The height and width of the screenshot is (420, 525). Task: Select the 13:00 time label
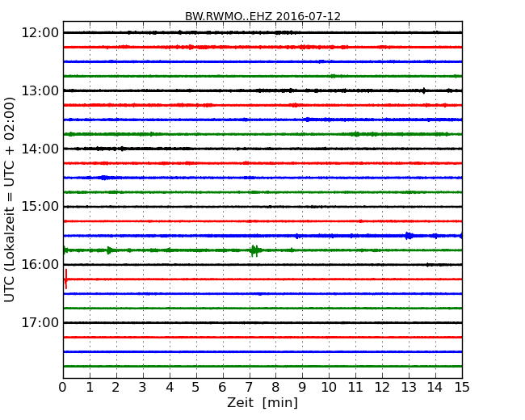40,90
